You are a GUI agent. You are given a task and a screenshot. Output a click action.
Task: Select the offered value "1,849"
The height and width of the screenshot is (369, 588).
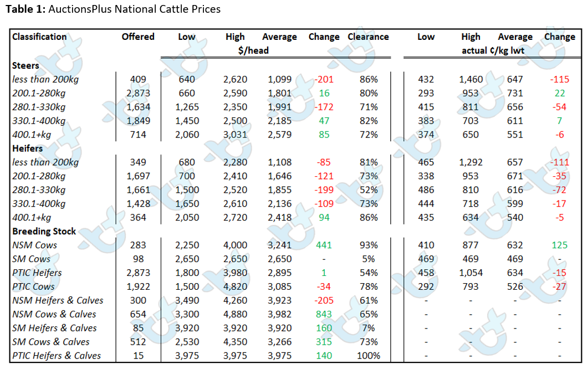pyautogui.click(x=139, y=121)
